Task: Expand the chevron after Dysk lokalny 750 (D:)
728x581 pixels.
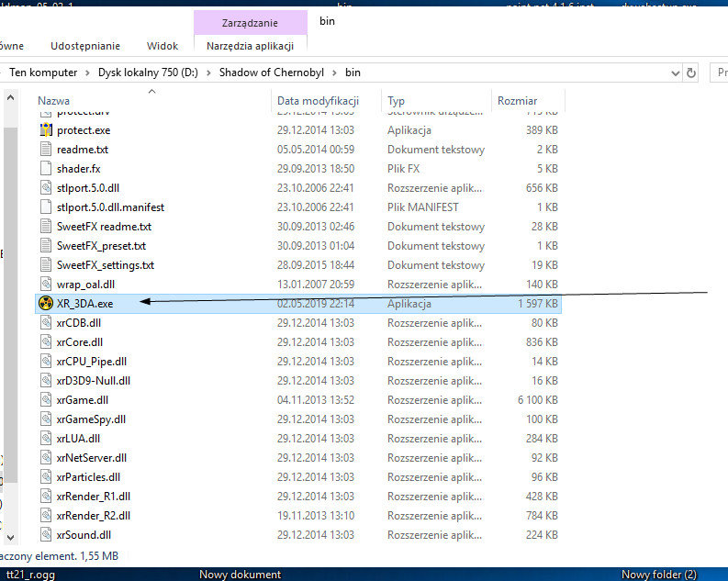Action: coord(208,73)
